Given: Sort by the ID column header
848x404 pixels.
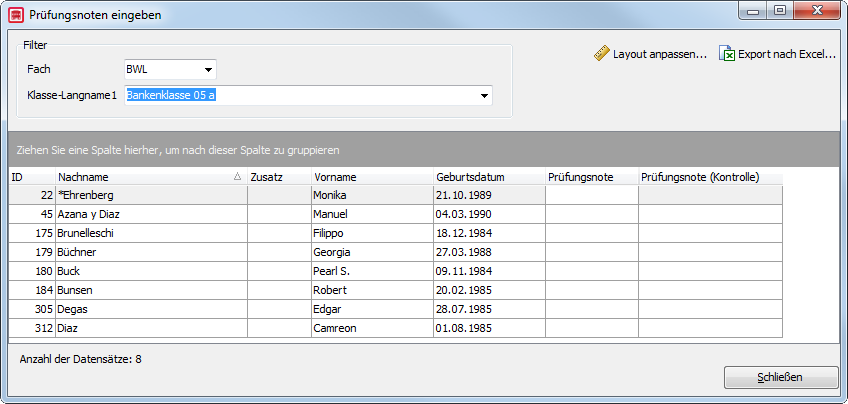Looking at the screenshot, I should click(32, 177).
